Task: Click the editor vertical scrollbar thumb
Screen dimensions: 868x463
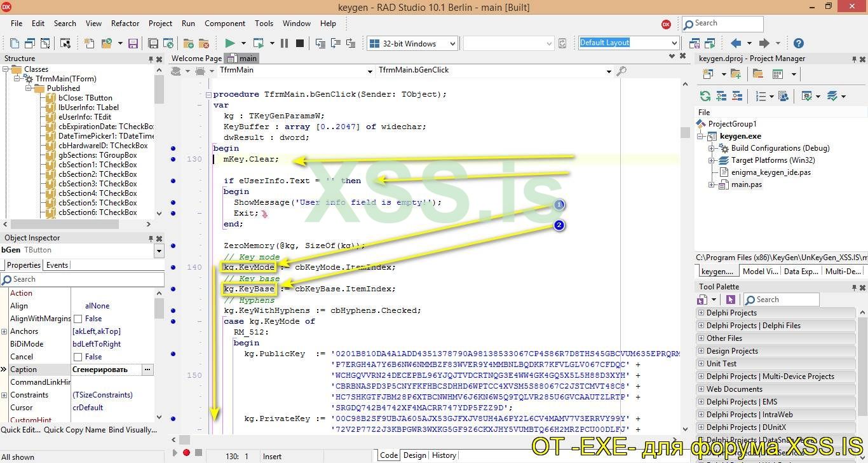Action: tap(684, 132)
